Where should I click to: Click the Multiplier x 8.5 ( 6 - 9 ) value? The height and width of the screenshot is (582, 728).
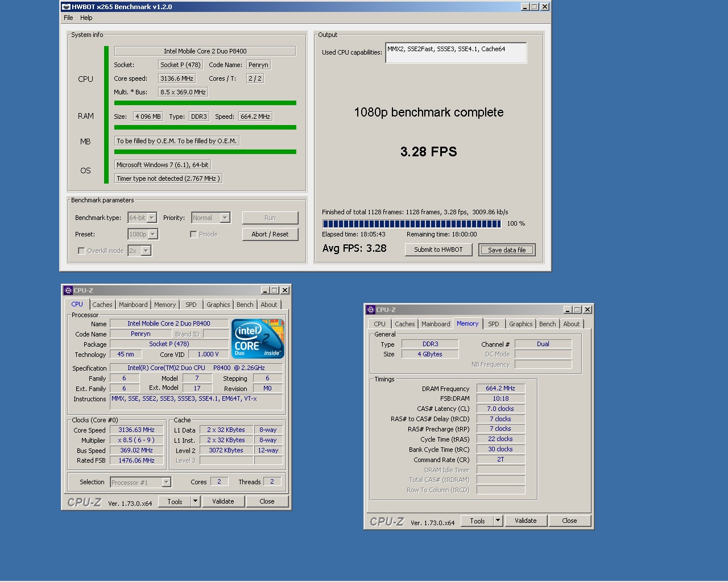coord(136,440)
